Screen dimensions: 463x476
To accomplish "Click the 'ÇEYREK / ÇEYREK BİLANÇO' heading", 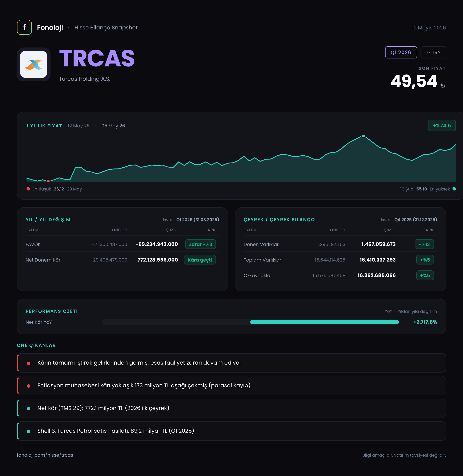I will click(279, 220).
